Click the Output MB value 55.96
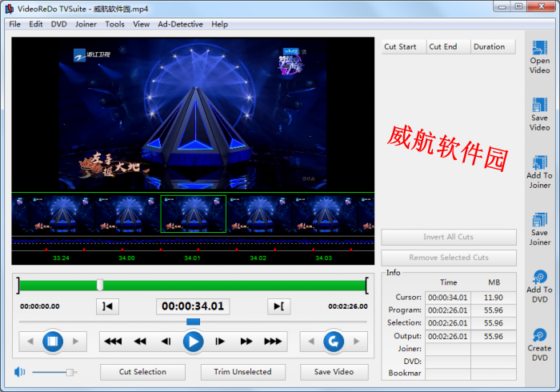 point(494,336)
